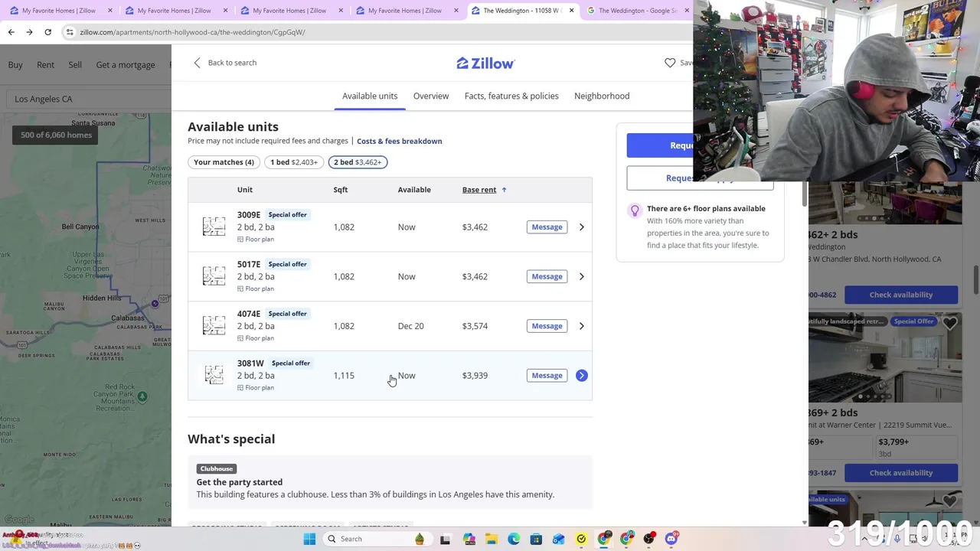Open floor plan image for unit 4074E
This screenshot has height=551, width=980.
[214, 326]
